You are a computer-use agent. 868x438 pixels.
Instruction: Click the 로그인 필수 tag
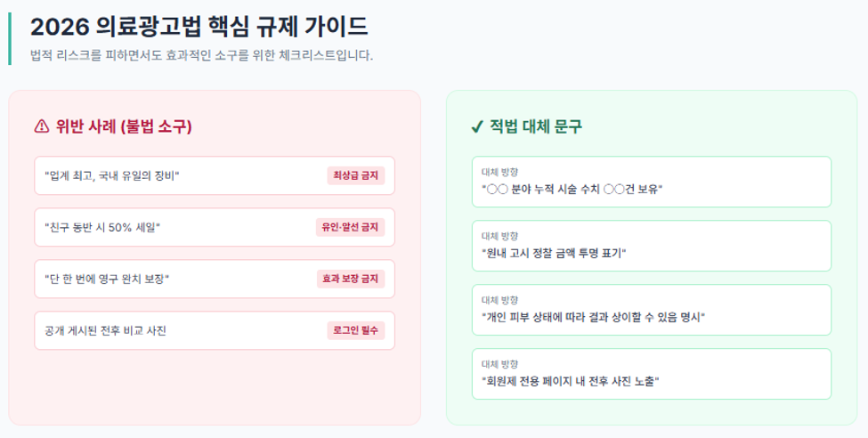[x=355, y=330]
